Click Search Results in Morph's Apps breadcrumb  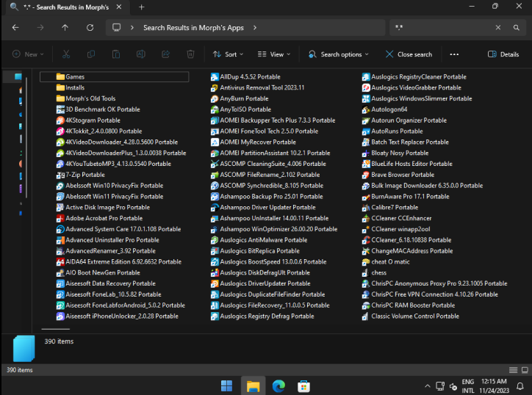[193, 28]
